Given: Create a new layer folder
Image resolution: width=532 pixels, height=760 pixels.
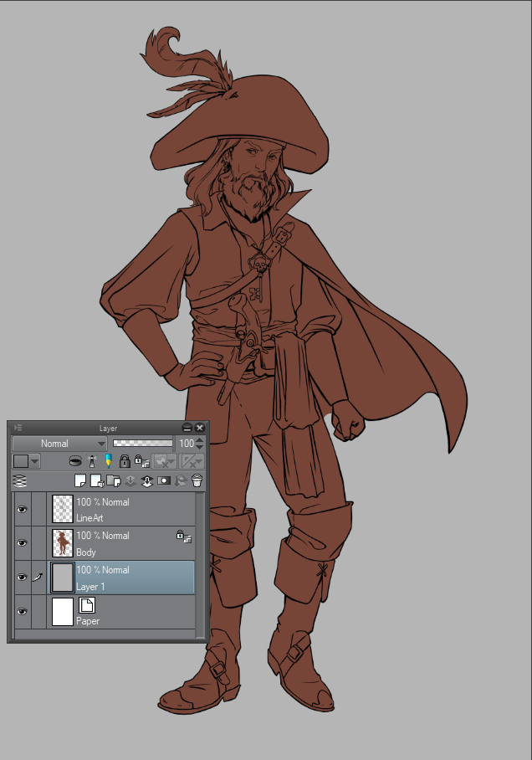Looking at the screenshot, I should click(x=114, y=480).
